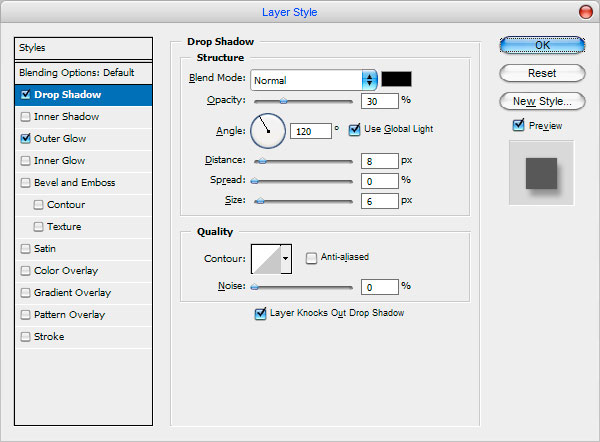The image size is (600, 442).
Task: Enable the Pattern Overlay checkbox
Action: 26,315
